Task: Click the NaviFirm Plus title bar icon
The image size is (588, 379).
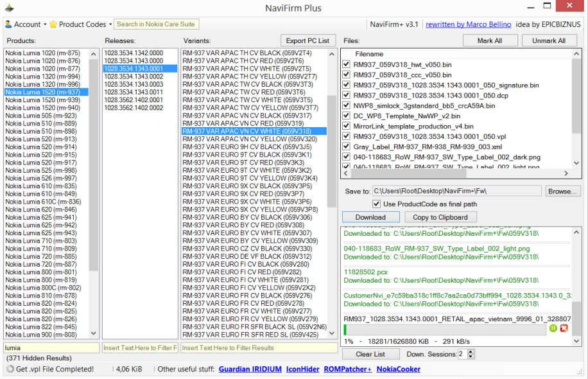Action: 8,7
